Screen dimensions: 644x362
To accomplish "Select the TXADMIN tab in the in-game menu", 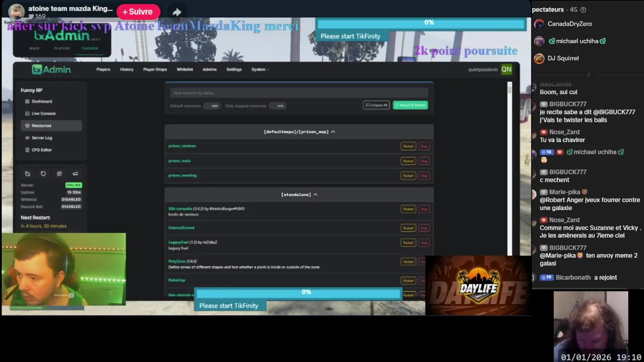I will pyautogui.click(x=90, y=48).
